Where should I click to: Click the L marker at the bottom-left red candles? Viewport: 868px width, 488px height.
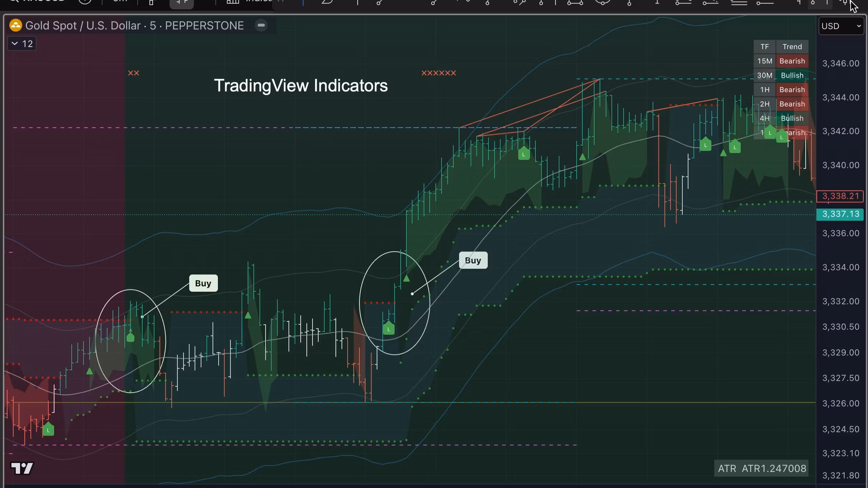click(x=48, y=430)
